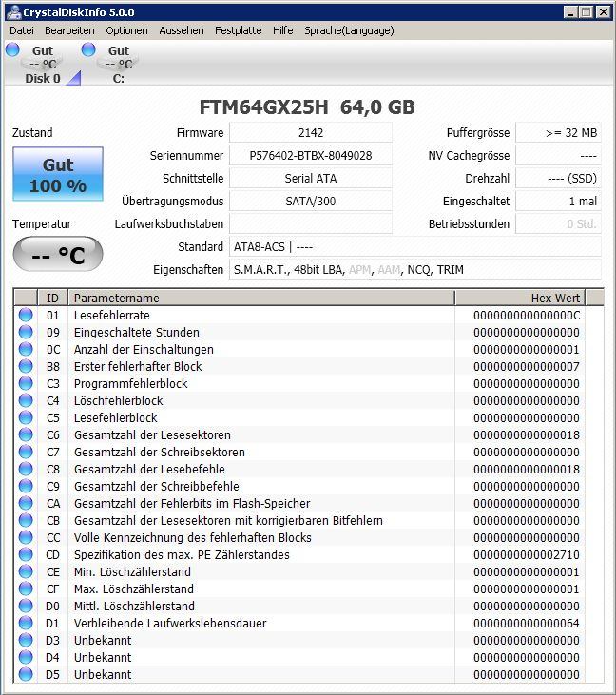The width and height of the screenshot is (616, 695).
Task: Click status orb of Löschfehlerblock row
Action: (x=26, y=400)
